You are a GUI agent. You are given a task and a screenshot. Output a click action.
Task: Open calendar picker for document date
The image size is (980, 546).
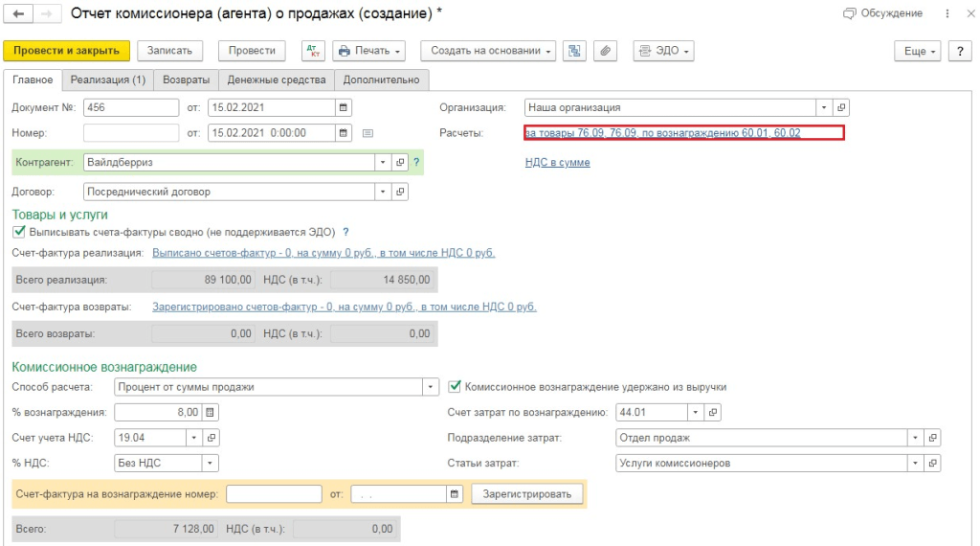[x=345, y=107]
